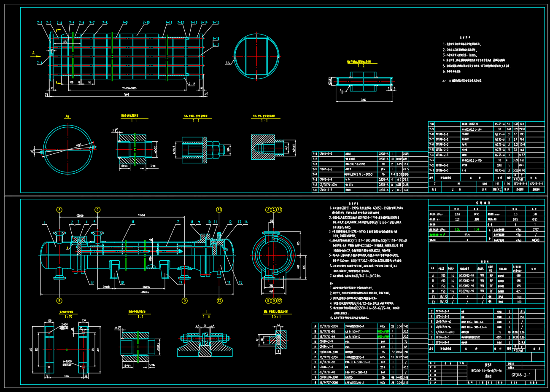Select the 37x150=5550 dimension text

tap(127, 89)
